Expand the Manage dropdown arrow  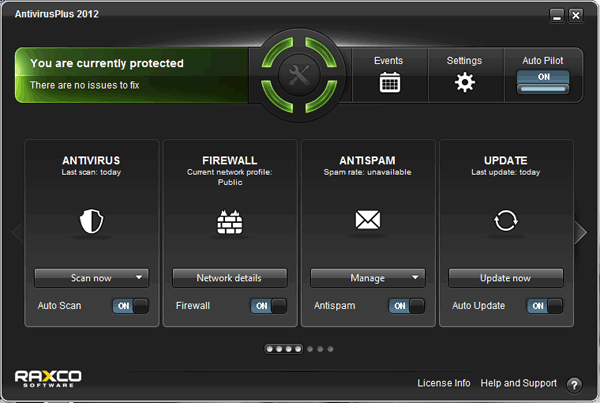click(415, 277)
